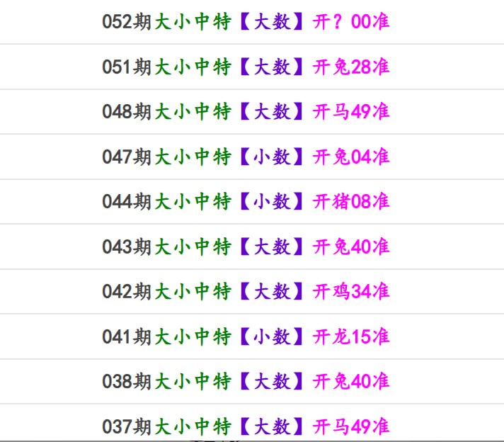Click the 开兔40准 result in row 043
This screenshot has height=442, width=504.
pyautogui.click(x=351, y=246)
